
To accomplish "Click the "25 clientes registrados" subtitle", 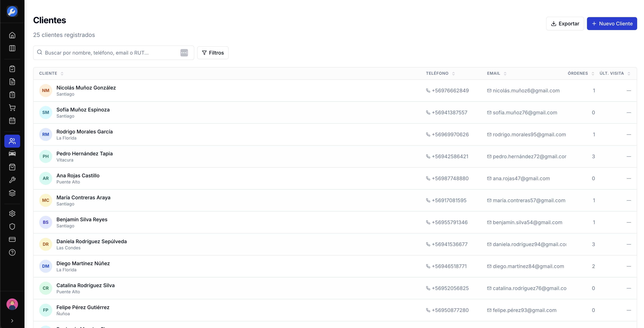I will (x=64, y=35).
